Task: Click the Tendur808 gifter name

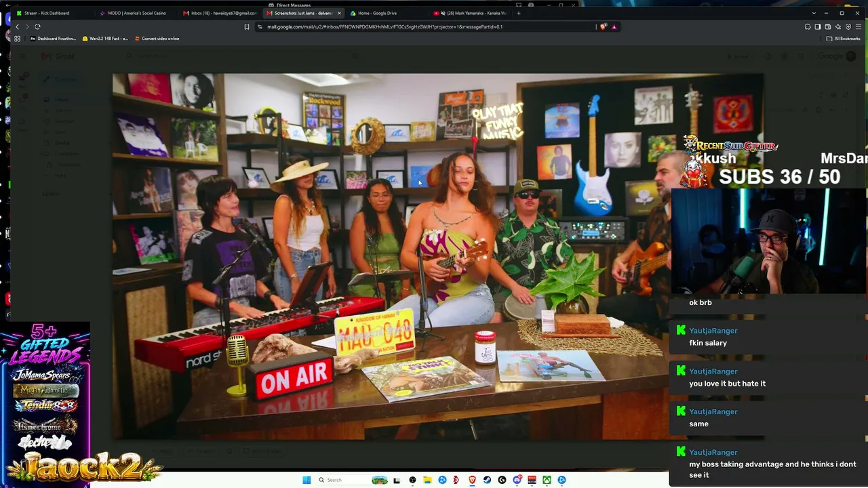Action: point(45,405)
